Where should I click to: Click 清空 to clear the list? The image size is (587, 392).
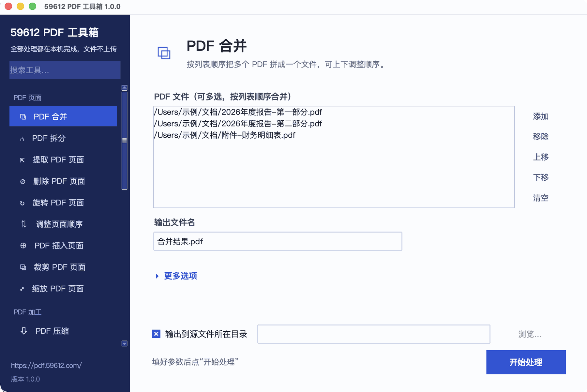541,198
